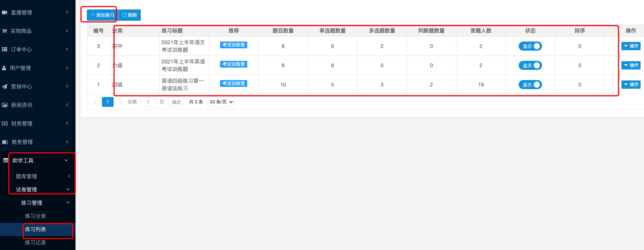Viewport: 644px width, 250px height.
Task: Click 共 3 条 total count text
Action: click(x=196, y=102)
